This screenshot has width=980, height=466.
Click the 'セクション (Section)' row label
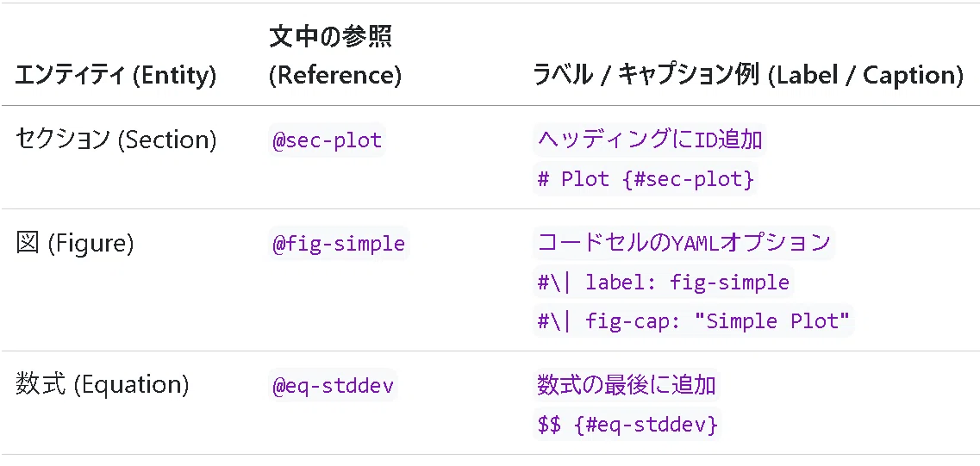(115, 140)
